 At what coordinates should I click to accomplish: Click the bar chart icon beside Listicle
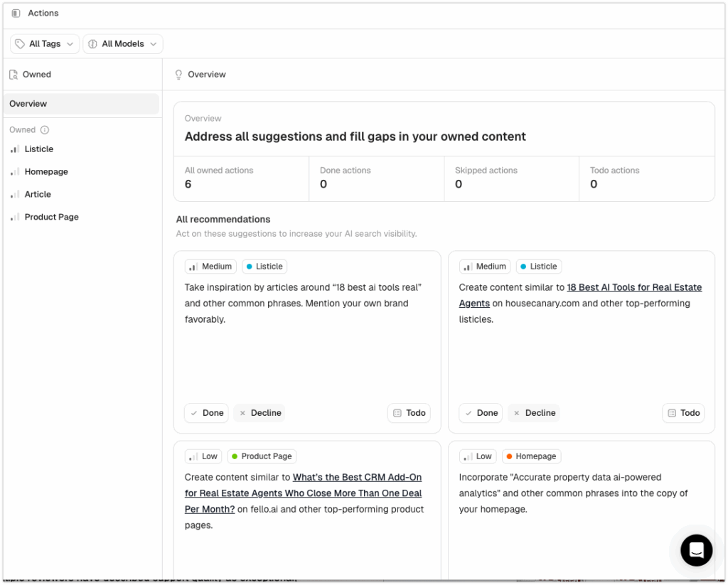click(15, 149)
